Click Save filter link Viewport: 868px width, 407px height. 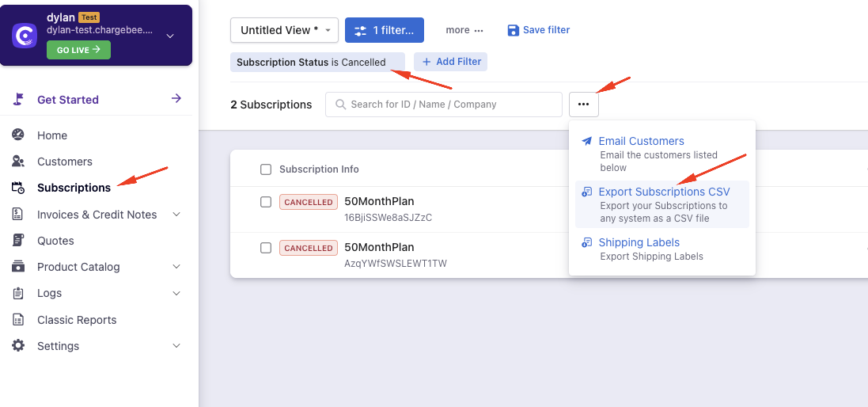pos(539,30)
